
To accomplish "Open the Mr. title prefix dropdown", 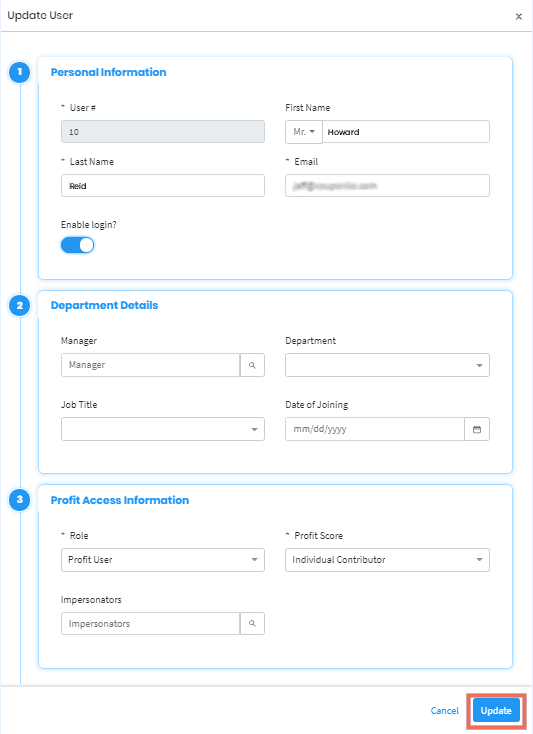I will pyautogui.click(x=304, y=132).
